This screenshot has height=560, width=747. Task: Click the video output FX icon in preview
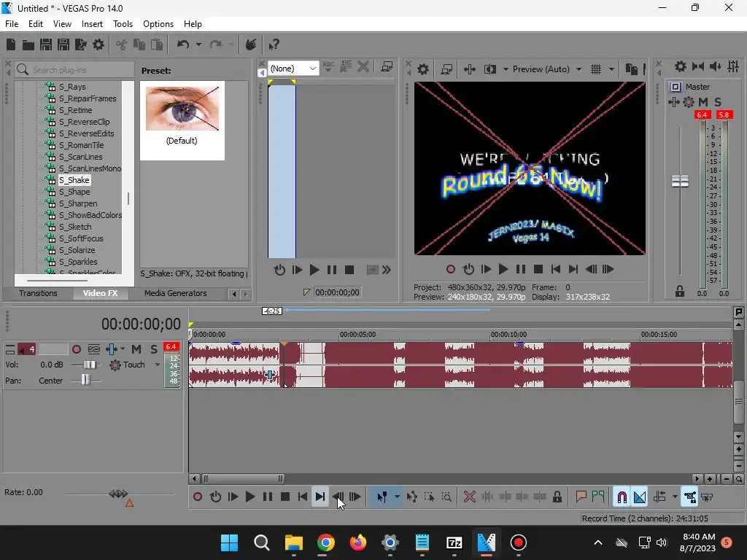click(x=469, y=69)
